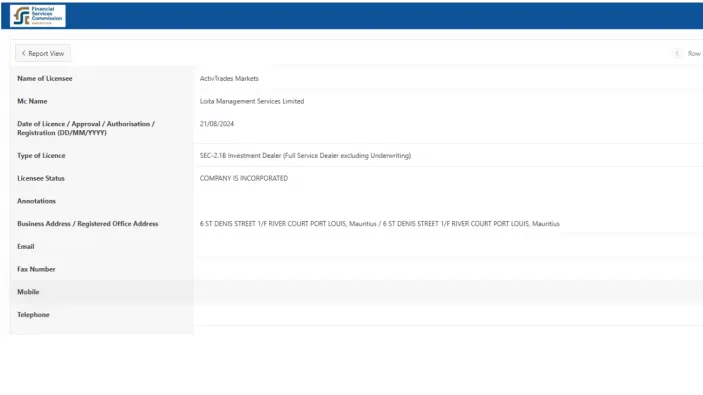The width and height of the screenshot is (703, 395).
Task: Click the Date of Licence label
Action: 86,128
